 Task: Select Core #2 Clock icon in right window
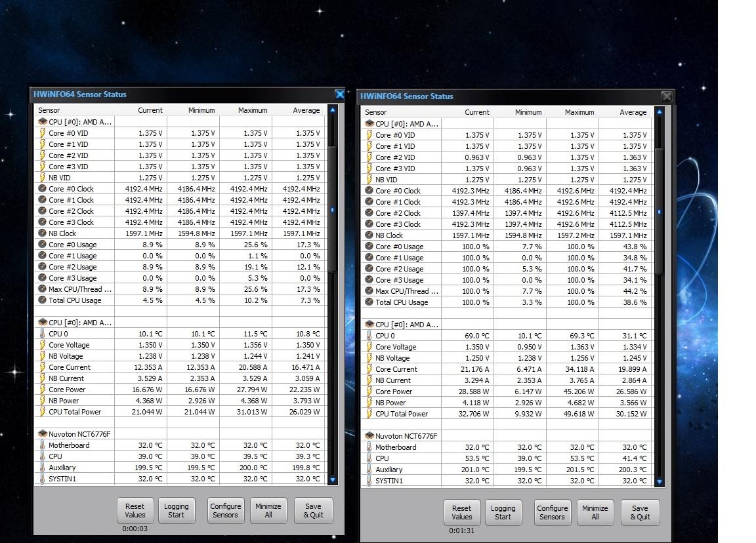(369, 213)
